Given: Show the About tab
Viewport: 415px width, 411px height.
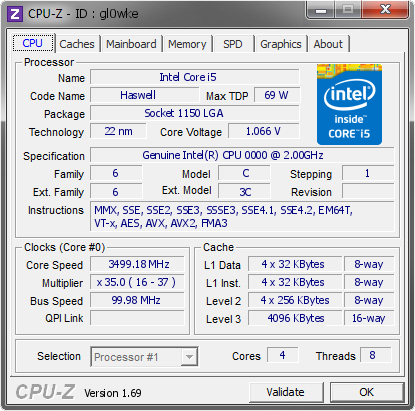Looking at the screenshot, I should click(328, 44).
